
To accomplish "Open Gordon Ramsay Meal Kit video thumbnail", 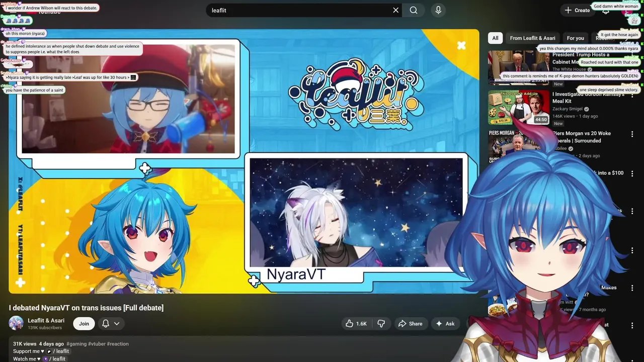I will point(519,108).
